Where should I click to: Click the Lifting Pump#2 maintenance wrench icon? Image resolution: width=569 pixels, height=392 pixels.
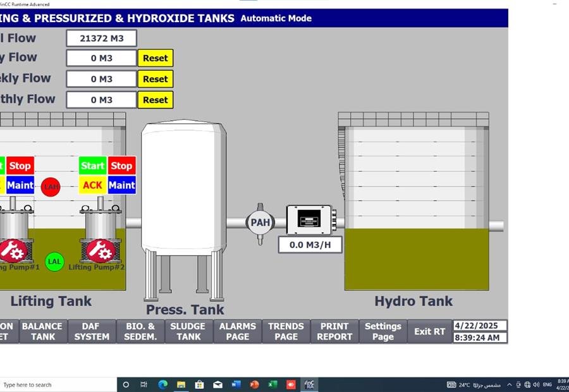(101, 250)
